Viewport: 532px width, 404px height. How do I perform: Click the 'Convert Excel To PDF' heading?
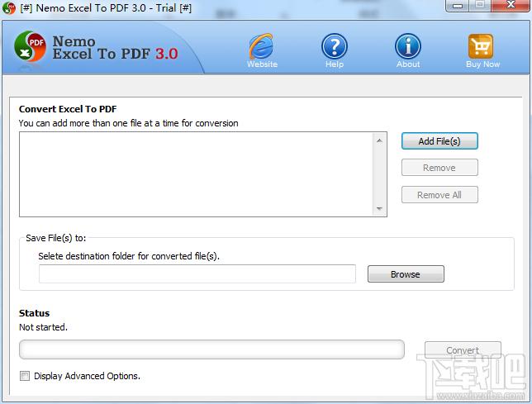[68, 109]
